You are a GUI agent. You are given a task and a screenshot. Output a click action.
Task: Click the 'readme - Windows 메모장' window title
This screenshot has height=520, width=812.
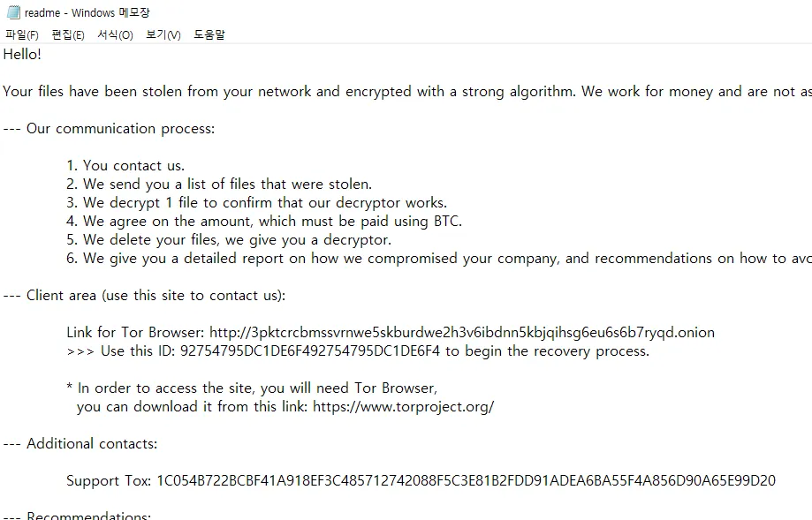pyautogui.click(x=87, y=12)
